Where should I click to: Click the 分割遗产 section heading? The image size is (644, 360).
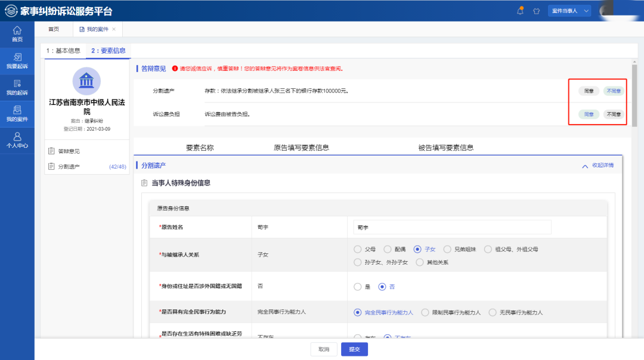(154, 166)
